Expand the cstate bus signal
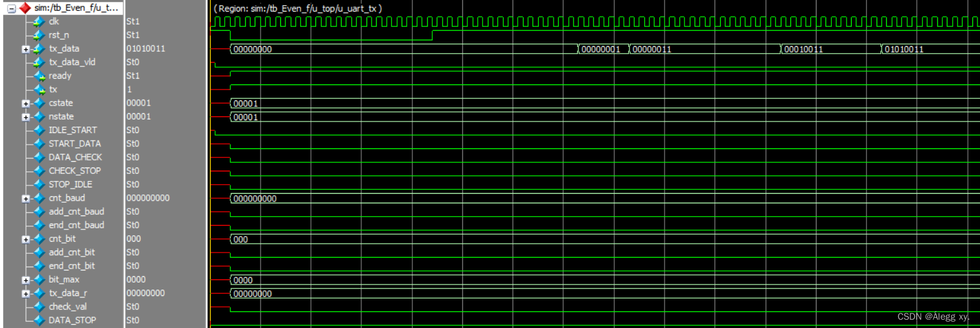Image resolution: width=980 pixels, height=328 pixels. (26, 104)
